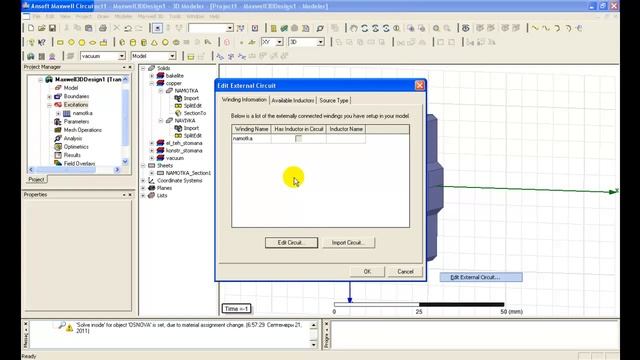Click the yellow box icon after Model dropdown

tap(191, 56)
